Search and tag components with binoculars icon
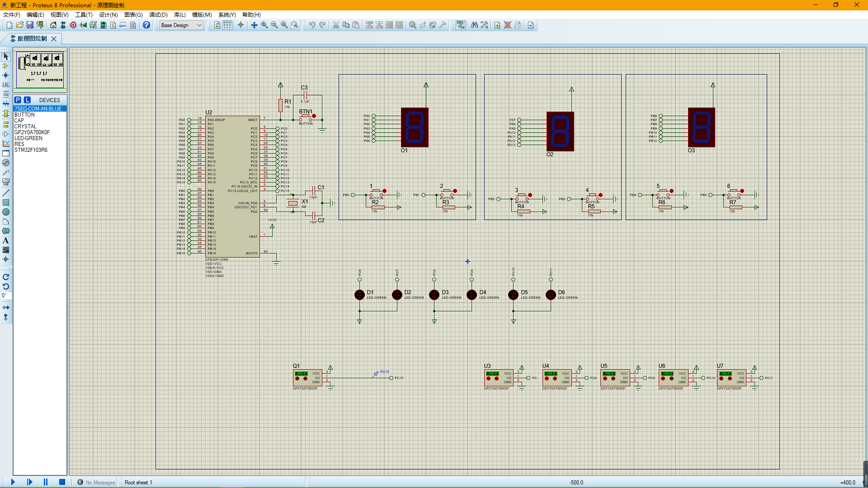 click(x=474, y=25)
